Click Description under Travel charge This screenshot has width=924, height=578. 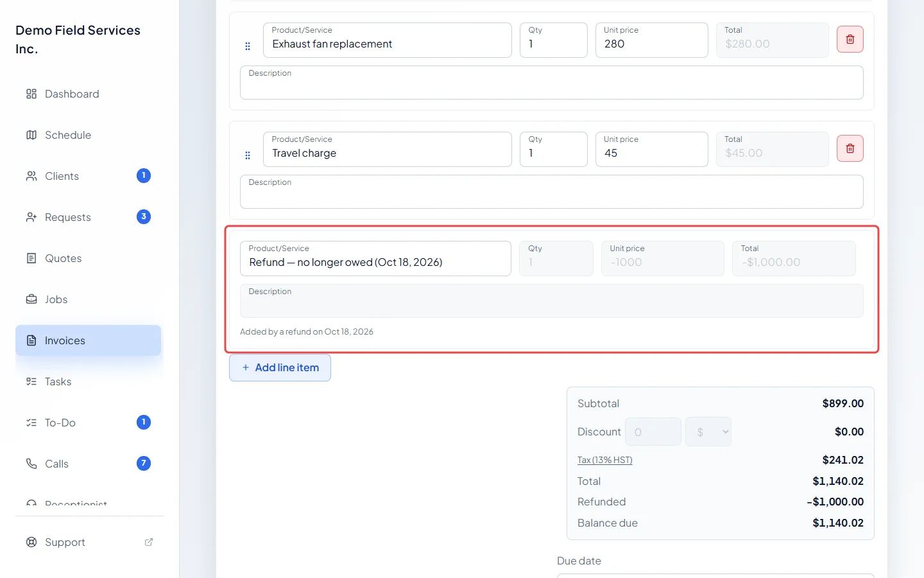(552, 191)
